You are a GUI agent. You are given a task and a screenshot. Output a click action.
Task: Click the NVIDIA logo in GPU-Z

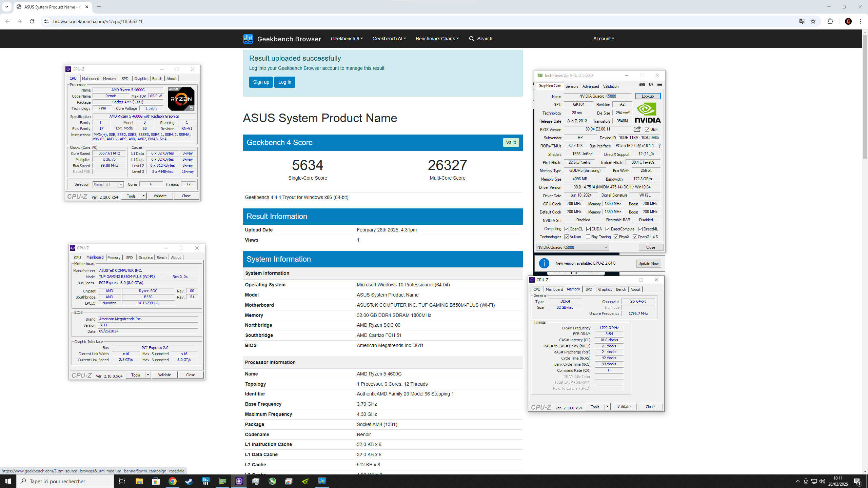pyautogui.click(x=648, y=113)
